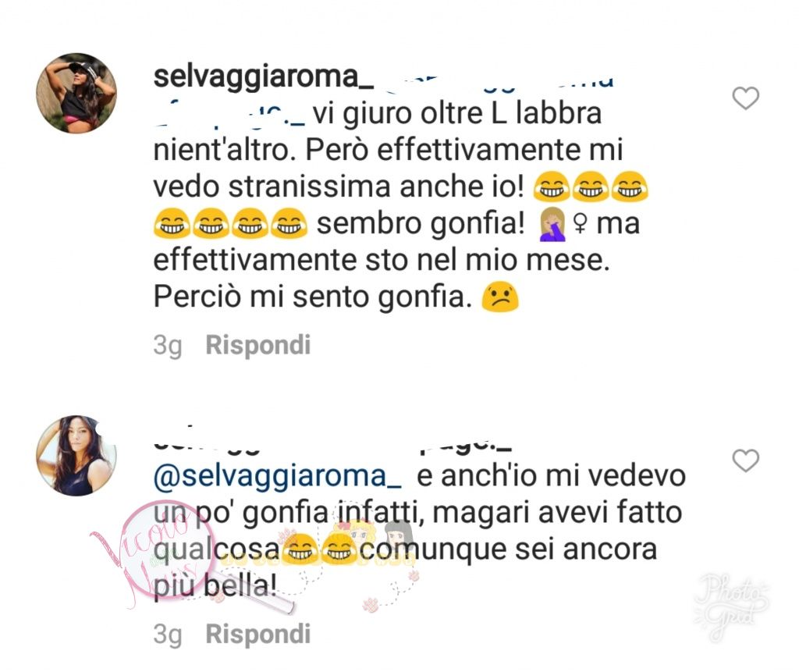Open the second commenter's profile picture
799x672 pixels.
76,455
